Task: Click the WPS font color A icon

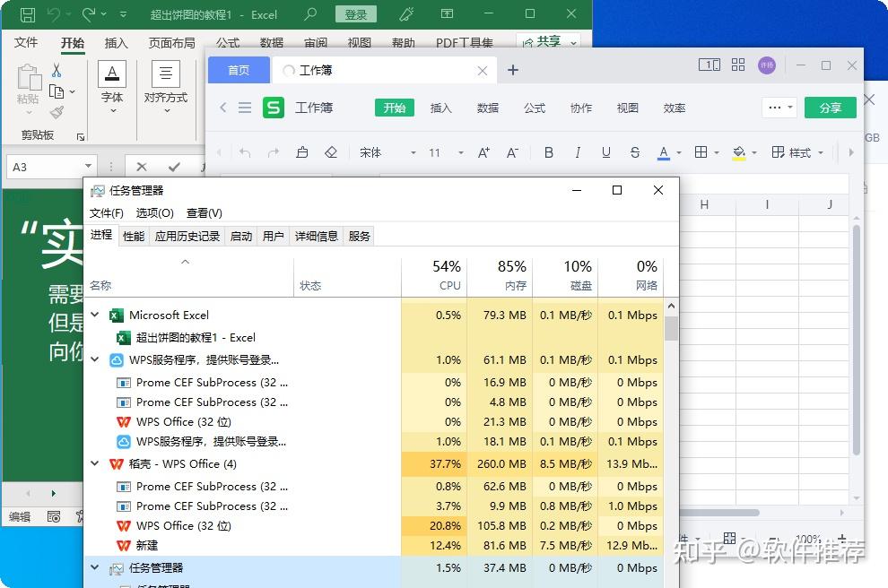Action: point(664,152)
